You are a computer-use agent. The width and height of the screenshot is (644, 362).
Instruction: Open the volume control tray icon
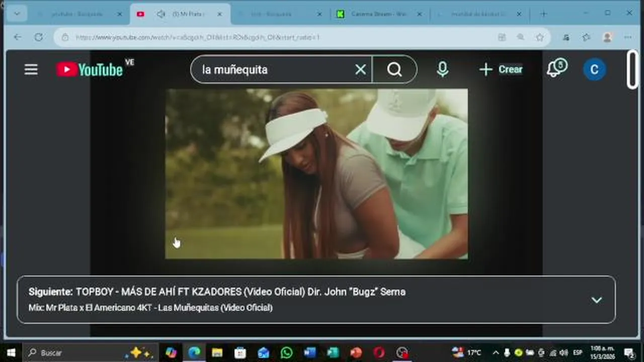tap(563, 353)
